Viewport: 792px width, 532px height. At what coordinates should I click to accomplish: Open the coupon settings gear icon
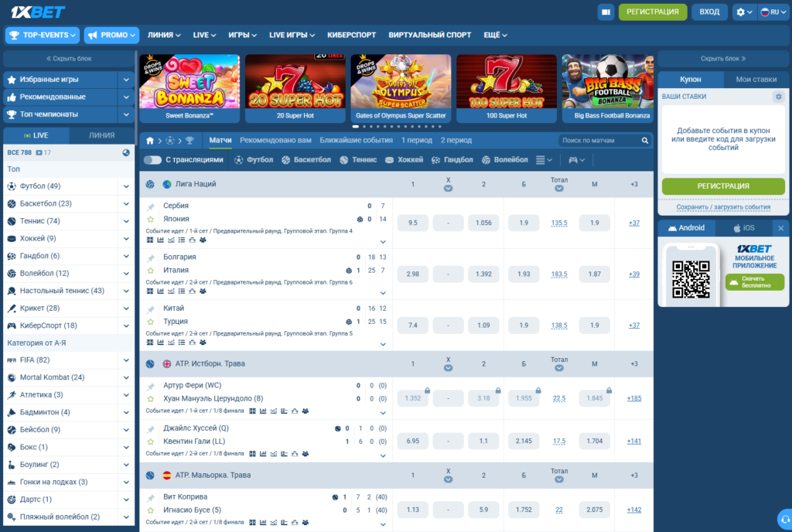[778, 97]
